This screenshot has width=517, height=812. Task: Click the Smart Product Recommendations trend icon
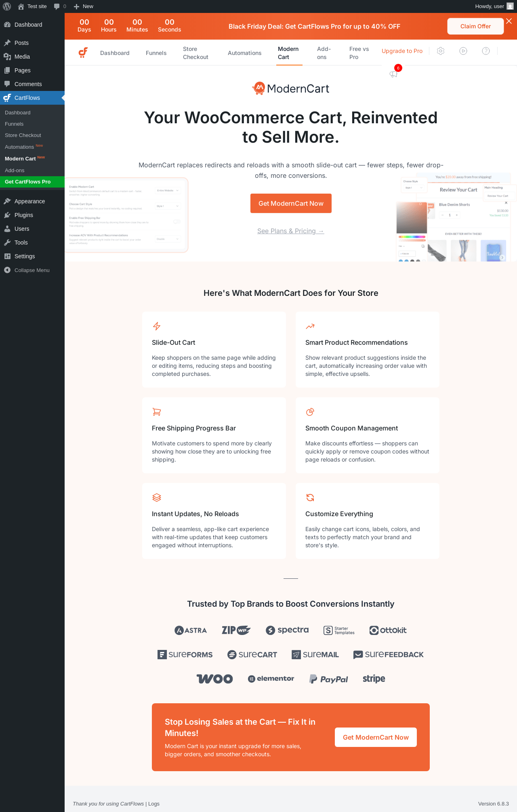click(310, 326)
